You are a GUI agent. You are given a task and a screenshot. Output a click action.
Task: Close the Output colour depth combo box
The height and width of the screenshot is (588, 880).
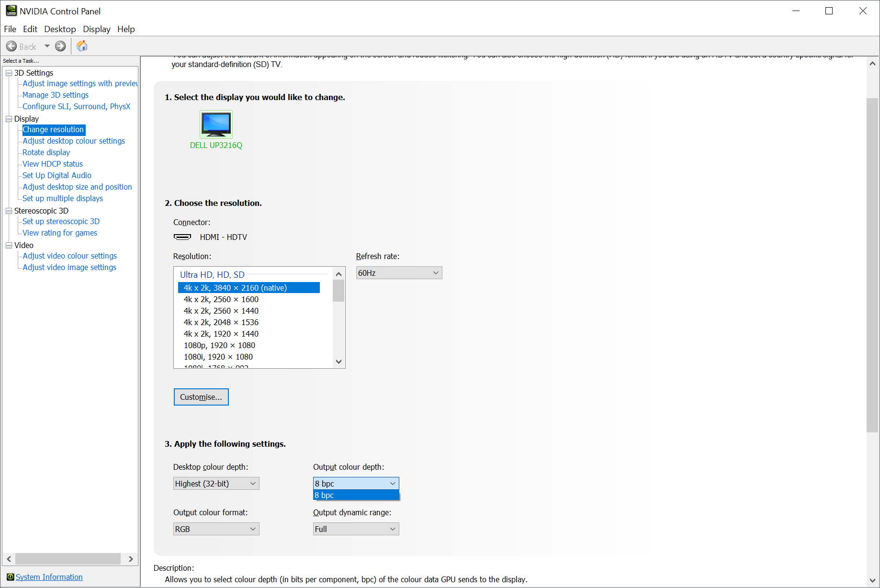pos(356,484)
